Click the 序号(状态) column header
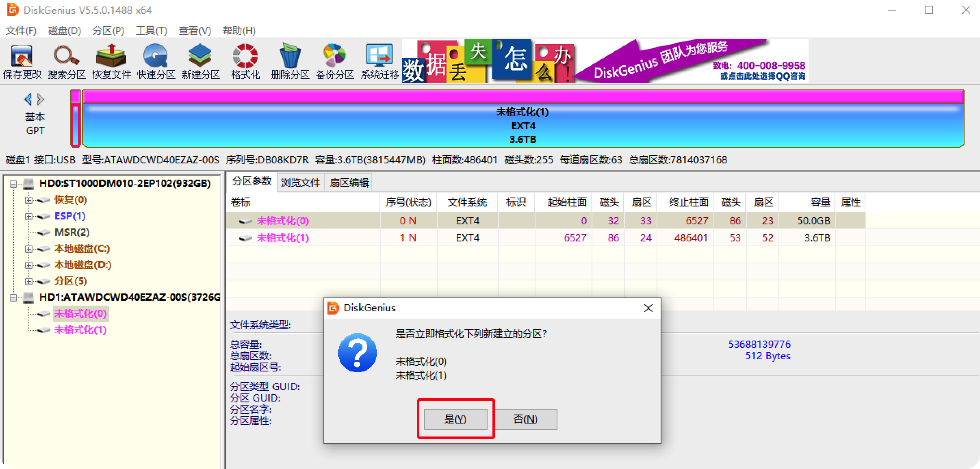The width and height of the screenshot is (980, 469). (408, 202)
